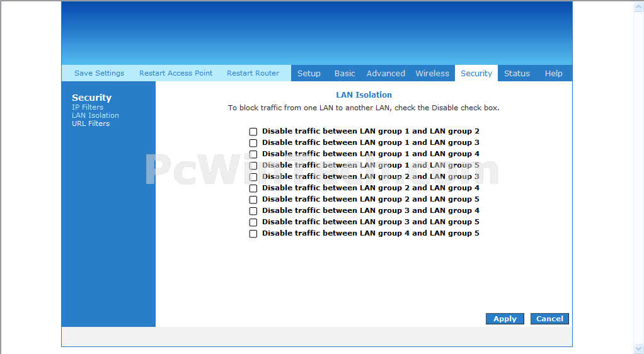View the Status tab
The width and height of the screenshot is (644, 354).
[517, 73]
